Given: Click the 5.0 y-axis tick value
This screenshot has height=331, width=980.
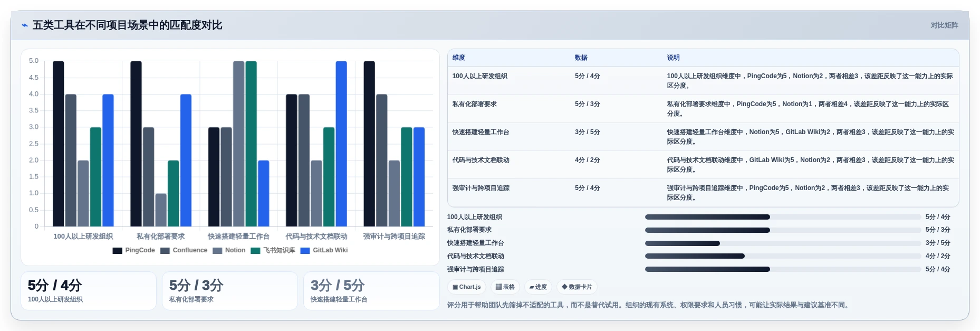Looking at the screenshot, I should [x=34, y=61].
